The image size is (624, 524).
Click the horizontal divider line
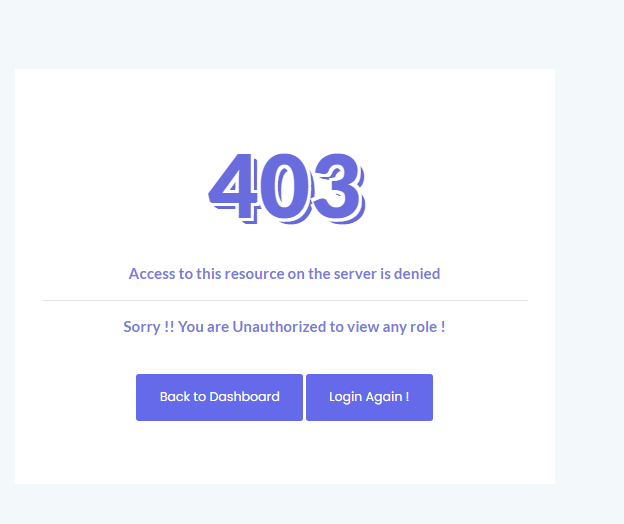(285, 300)
